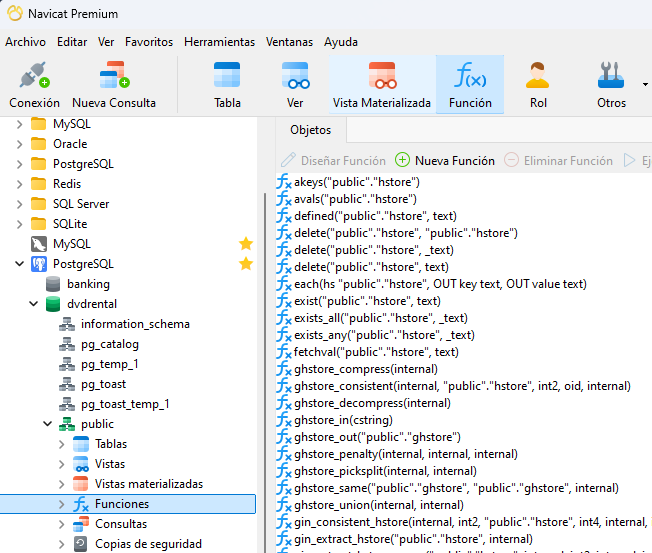Open the Rol user icon
Screen dimensions: 652x553
click(538, 75)
